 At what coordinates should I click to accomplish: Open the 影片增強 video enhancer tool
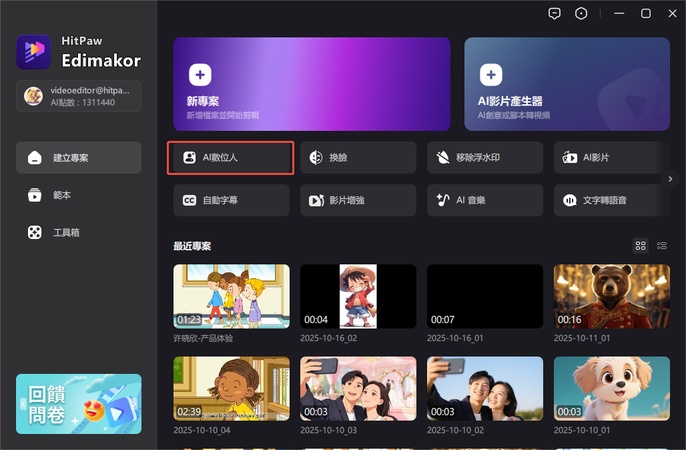pos(357,200)
